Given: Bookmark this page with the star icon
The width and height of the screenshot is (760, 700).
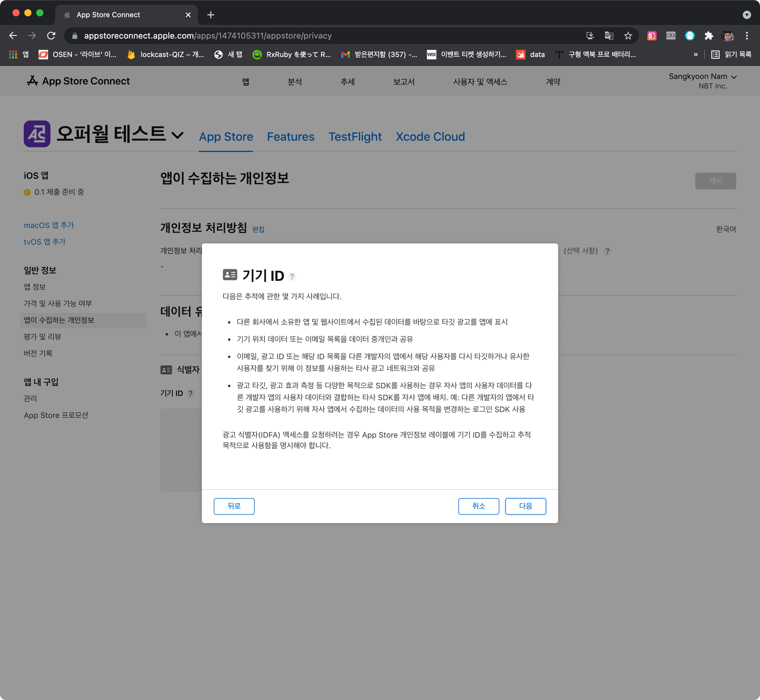Looking at the screenshot, I should [628, 36].
